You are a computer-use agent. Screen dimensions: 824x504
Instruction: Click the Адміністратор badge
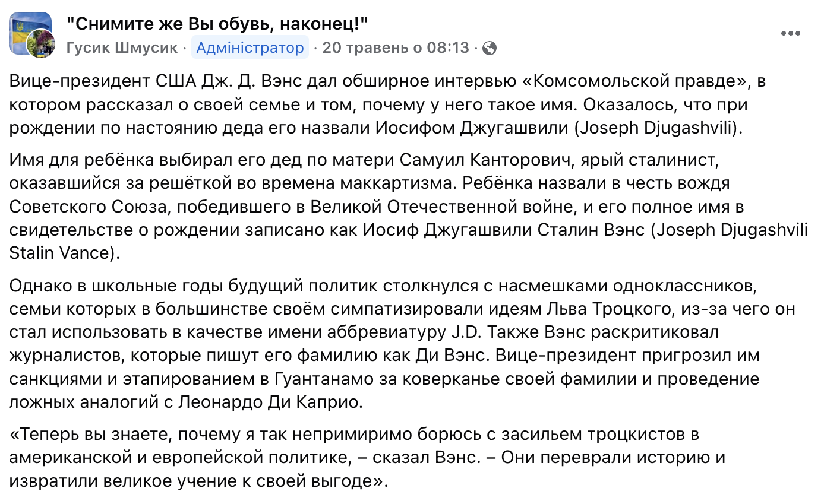coord(250,48)
